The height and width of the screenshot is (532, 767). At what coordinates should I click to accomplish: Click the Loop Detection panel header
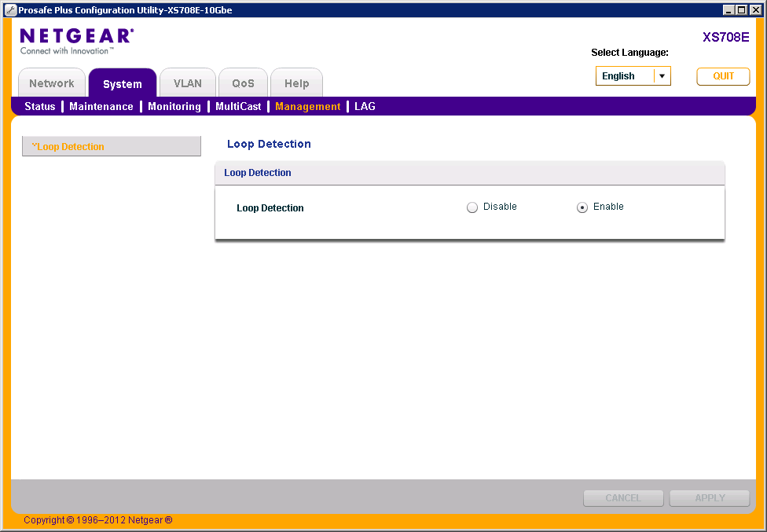coord(470,173)
